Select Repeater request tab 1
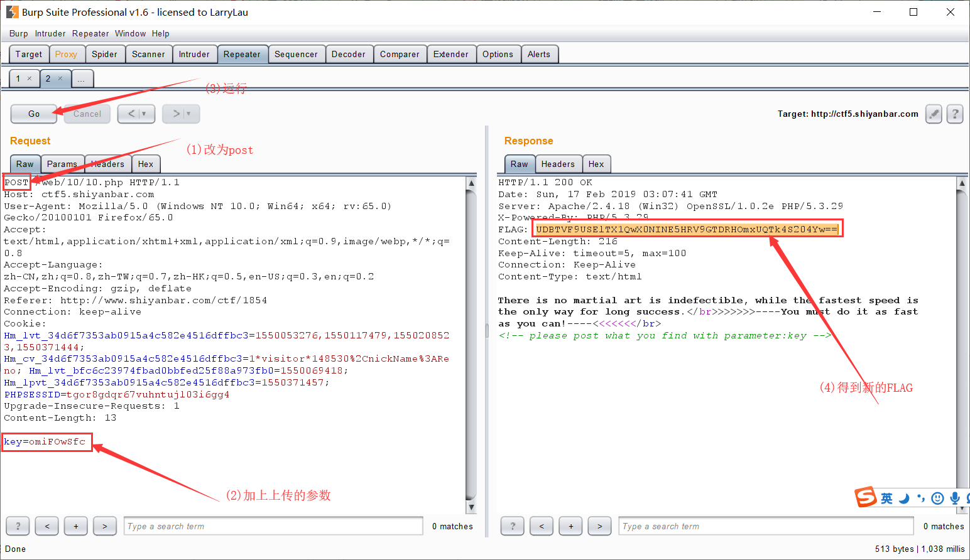Screen dimensions: 970x560 coord(24,78)
